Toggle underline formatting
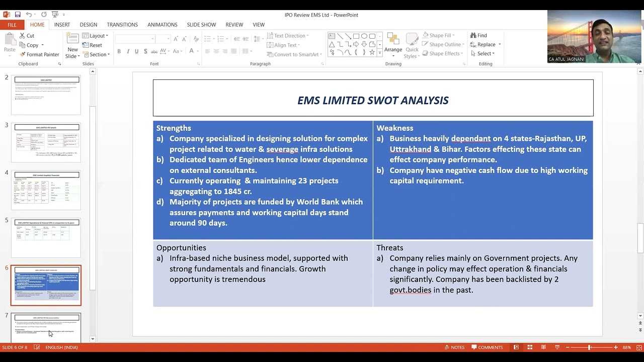 click(x=136, y=51)
